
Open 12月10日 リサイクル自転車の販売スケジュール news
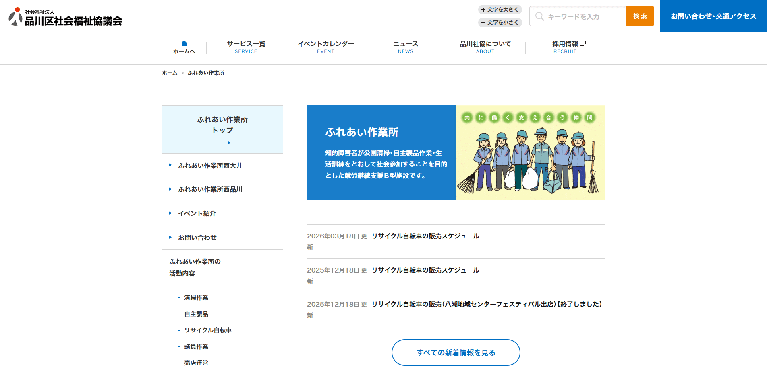click(x=426, y=270)
